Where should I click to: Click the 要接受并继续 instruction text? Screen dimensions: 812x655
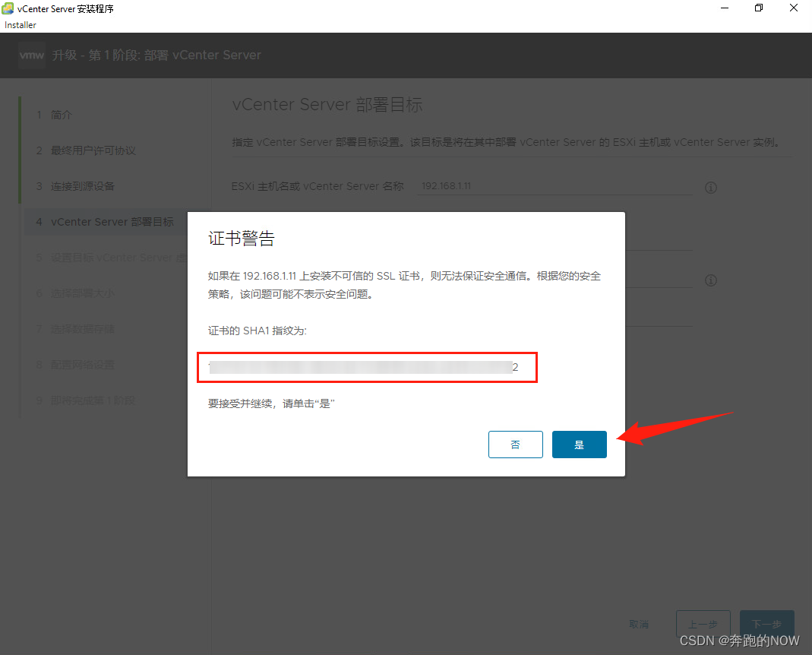(x=271, y=403)
